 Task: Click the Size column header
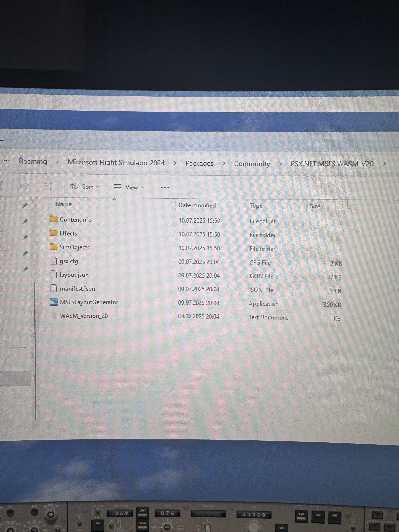[x=315, y=206]
